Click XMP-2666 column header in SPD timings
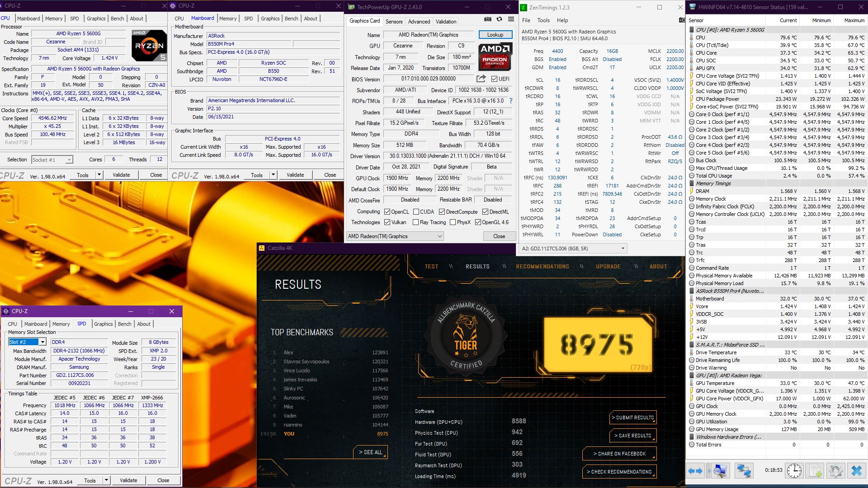 coord(152,398)
